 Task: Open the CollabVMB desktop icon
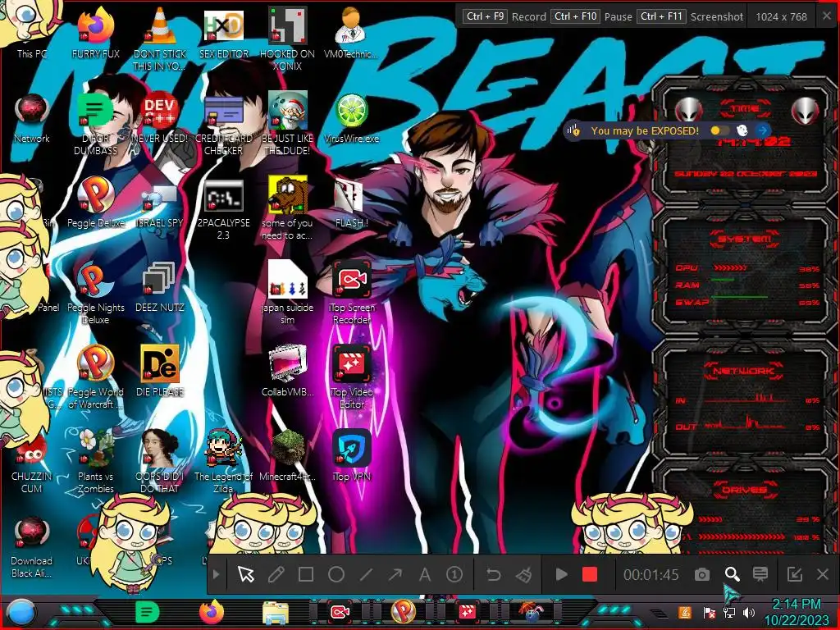coord(288,363)
